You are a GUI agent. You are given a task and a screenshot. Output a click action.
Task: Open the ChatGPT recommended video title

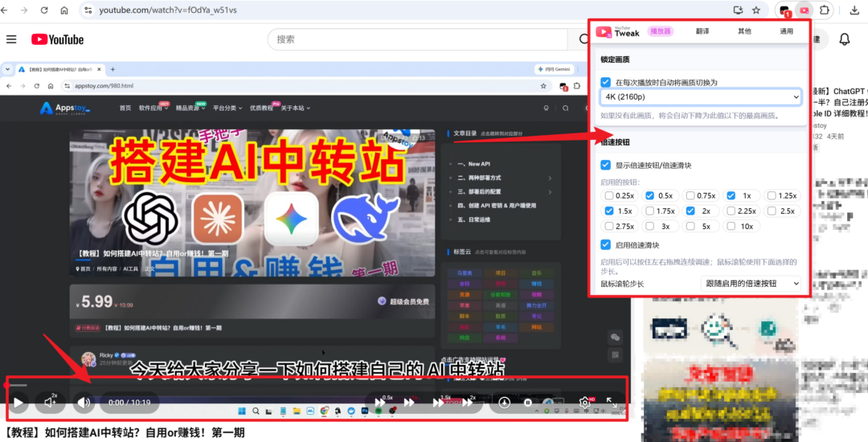pos(838,102)
